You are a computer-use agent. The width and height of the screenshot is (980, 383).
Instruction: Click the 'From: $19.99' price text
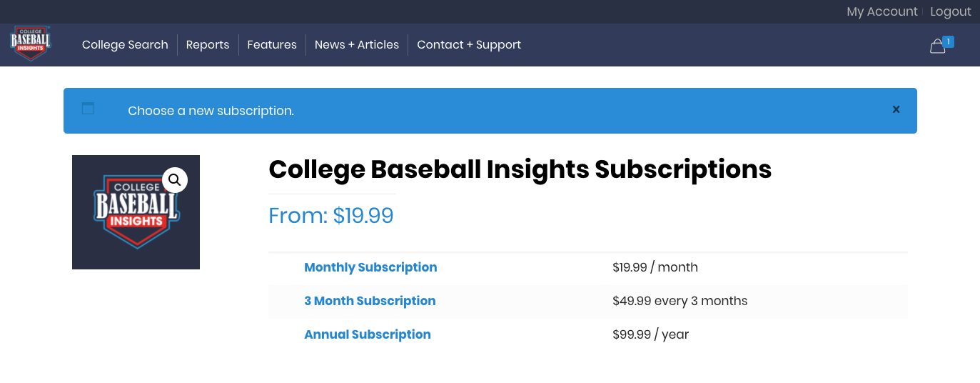(331, 216)
